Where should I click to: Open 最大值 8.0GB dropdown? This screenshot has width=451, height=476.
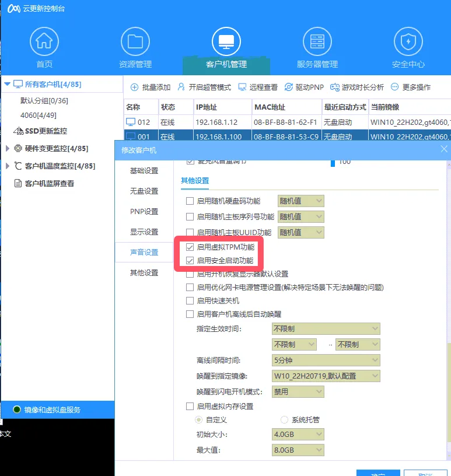(x=298, y=450)
